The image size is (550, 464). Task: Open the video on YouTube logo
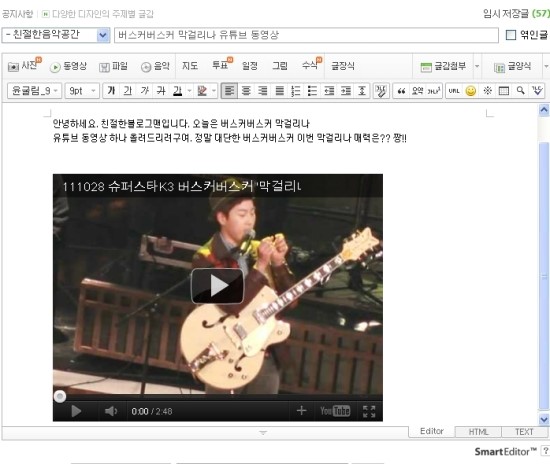point(335,411)
